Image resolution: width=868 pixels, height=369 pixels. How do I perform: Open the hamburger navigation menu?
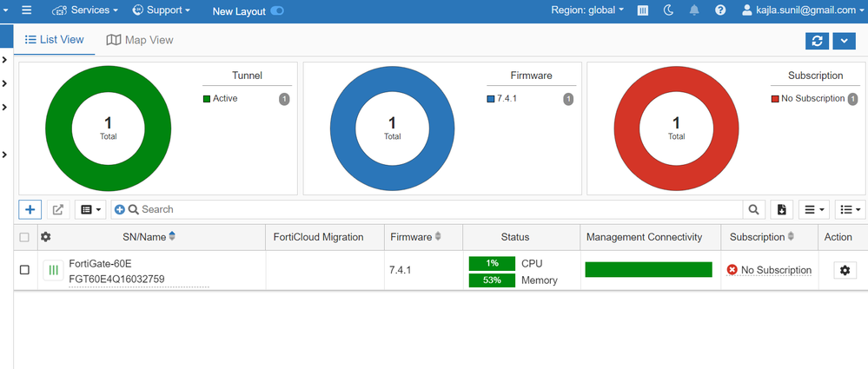point(27,10)
